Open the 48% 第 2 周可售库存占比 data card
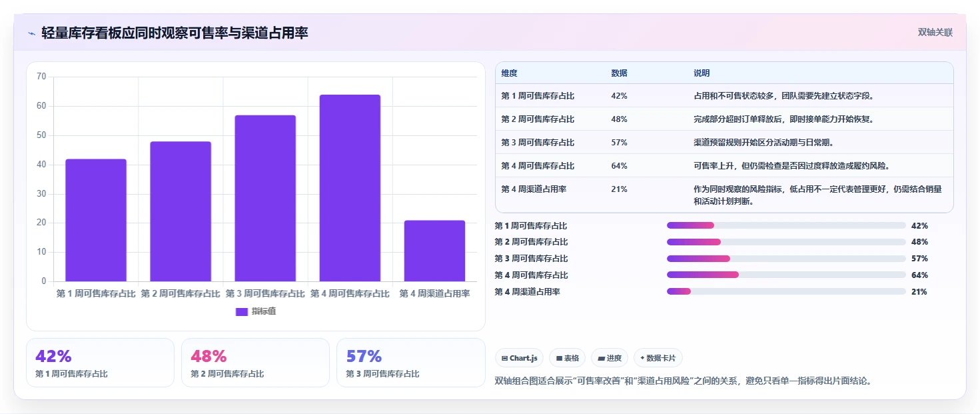The height and width of the screenshot is (414, 980). click(255, 363)
